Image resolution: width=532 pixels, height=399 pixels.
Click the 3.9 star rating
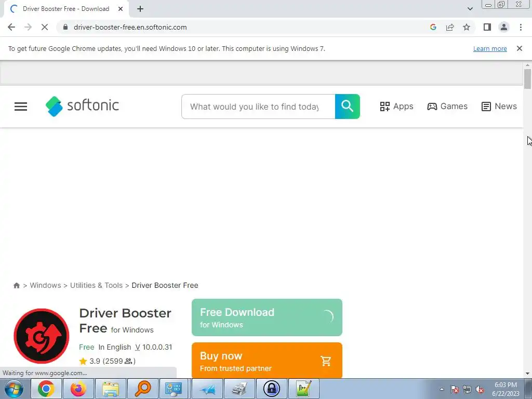click(x=107, y=361)
